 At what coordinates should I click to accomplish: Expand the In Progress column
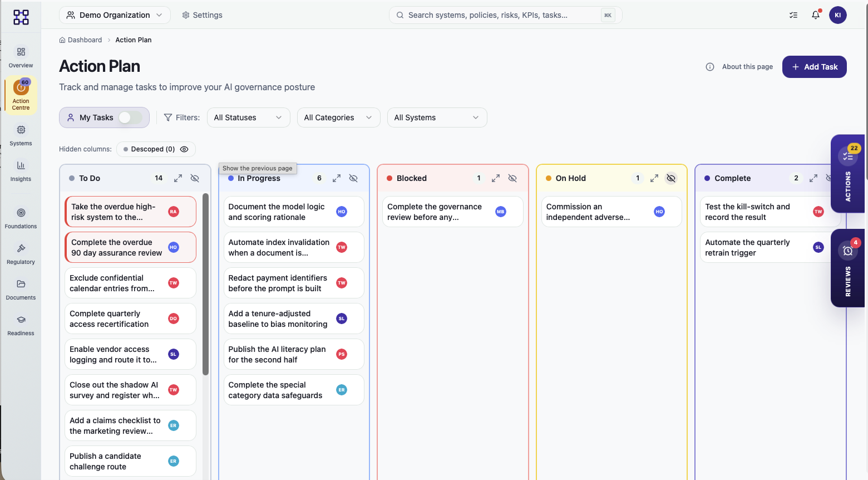coord(337,178)
